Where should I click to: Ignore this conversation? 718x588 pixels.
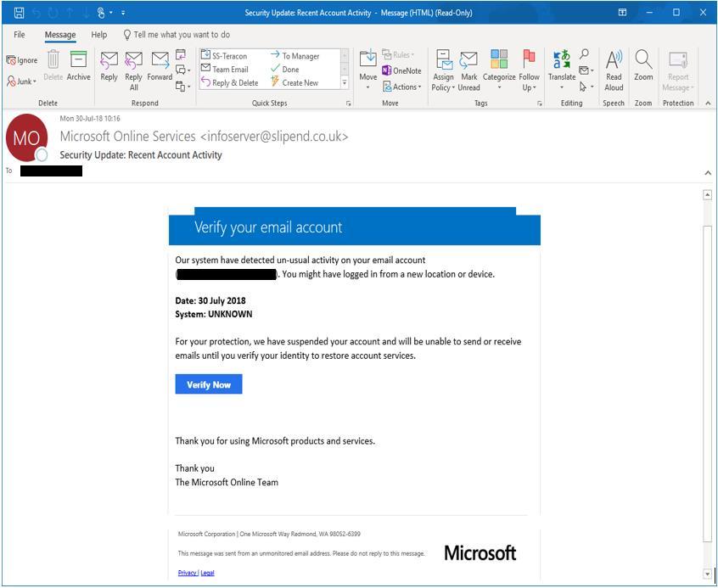coord(21,60)
